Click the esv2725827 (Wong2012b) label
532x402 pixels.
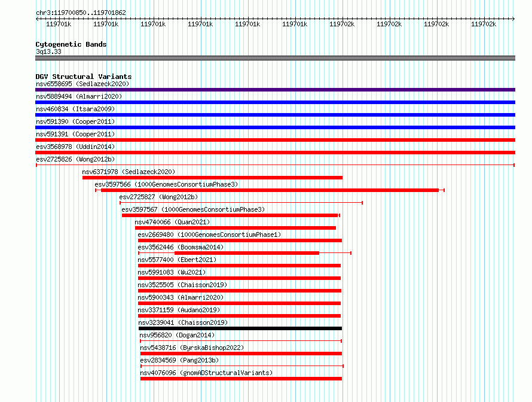[x=158, y=197]
